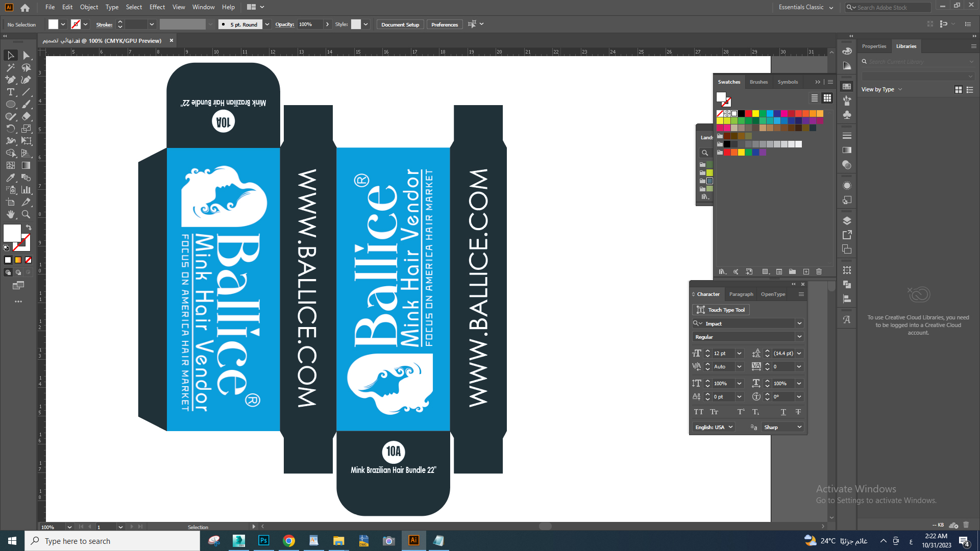Open the English: USA language dropdown
Image resolution: width=980 pixels, height=551 pixels.
click(714, 427)
